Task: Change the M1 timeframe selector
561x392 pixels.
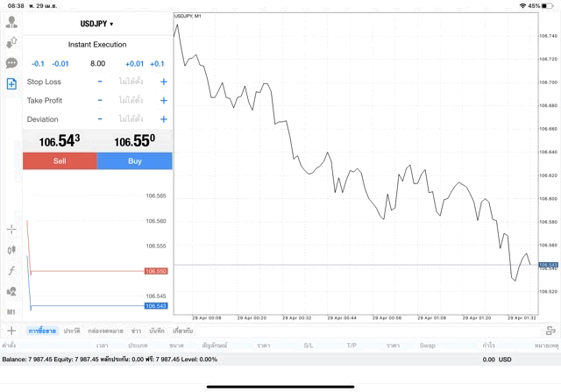Action: 11,311
